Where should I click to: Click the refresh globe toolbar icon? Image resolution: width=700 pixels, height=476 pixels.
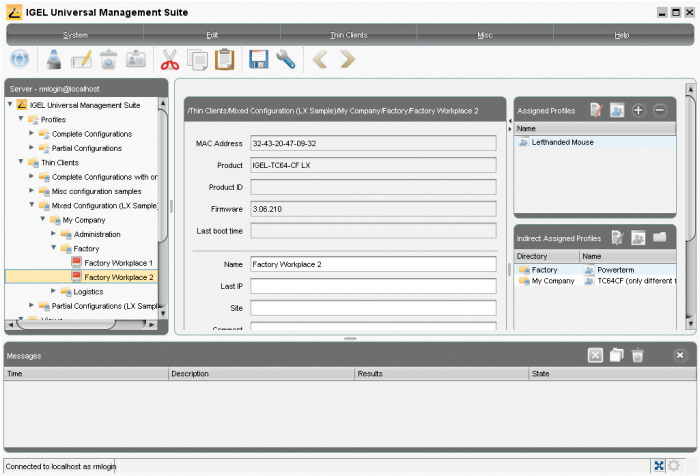(19, 59)
